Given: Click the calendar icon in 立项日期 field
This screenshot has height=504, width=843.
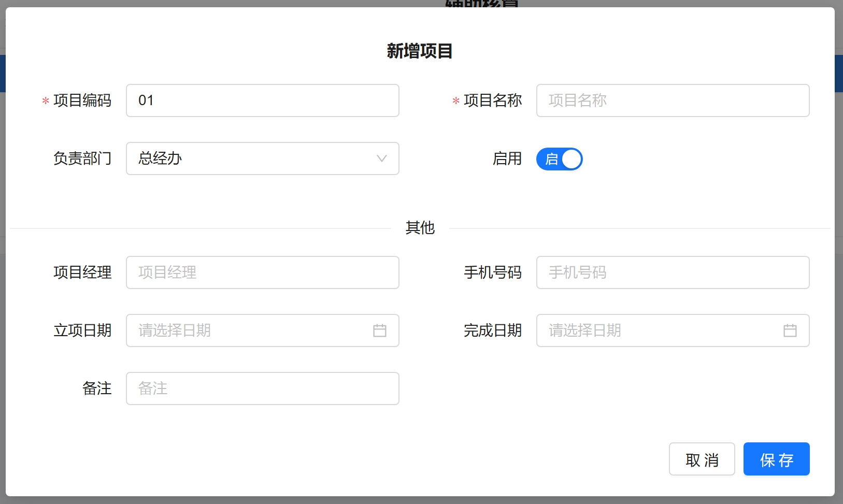Looking at the screenshot, I should pos(379,330).
